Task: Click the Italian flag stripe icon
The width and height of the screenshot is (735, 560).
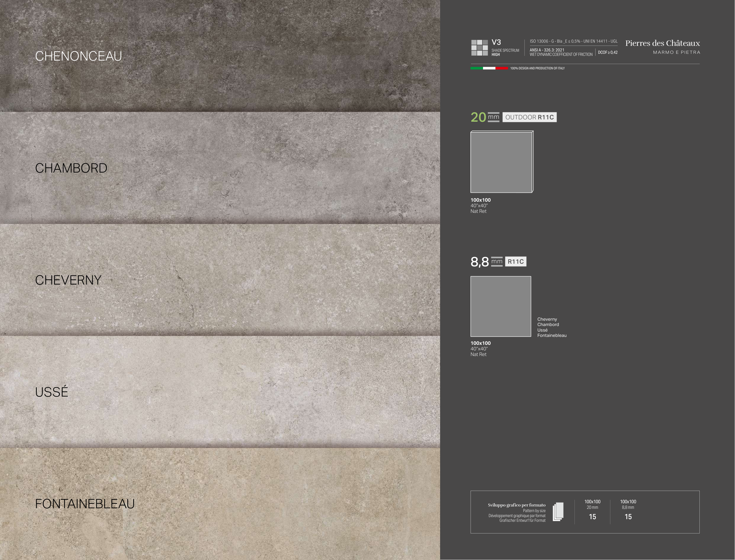Action: (x=489, y=68)
